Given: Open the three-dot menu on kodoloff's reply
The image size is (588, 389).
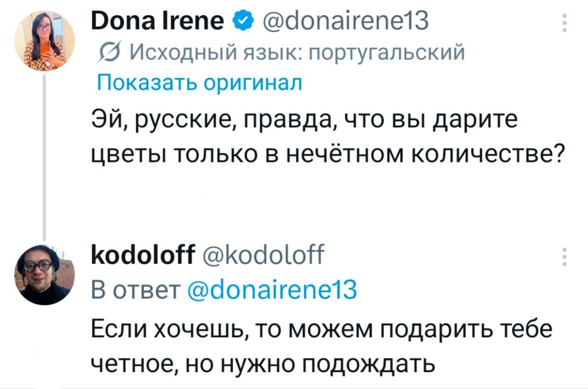Looking at the screenshot, I should pos(565,257).
